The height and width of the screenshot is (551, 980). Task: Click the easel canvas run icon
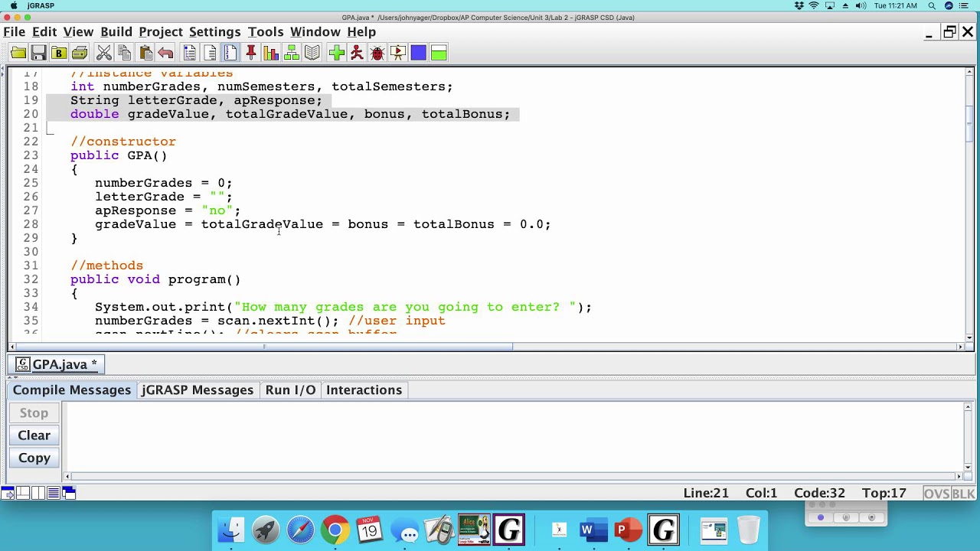(397, 53)
